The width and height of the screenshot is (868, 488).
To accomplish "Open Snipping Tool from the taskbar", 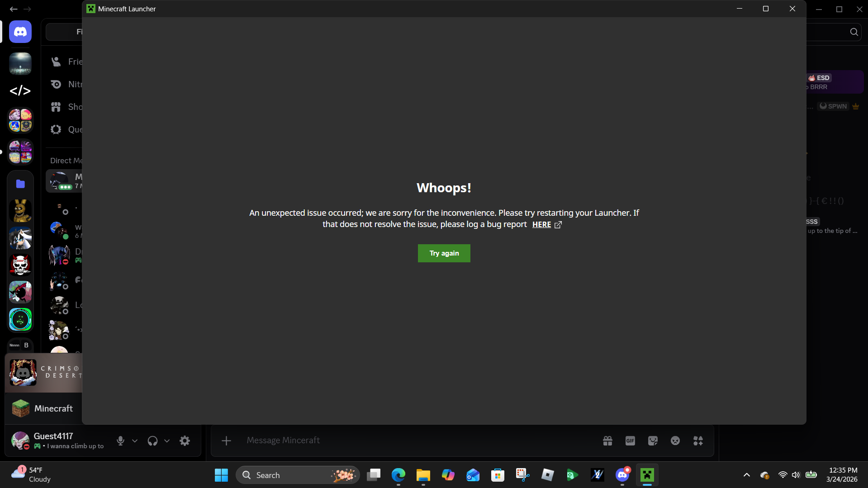I will (523, 475).
